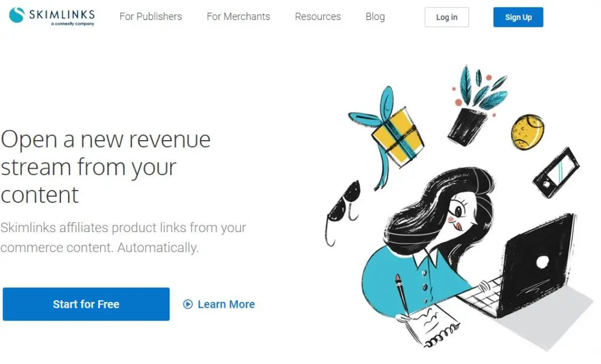Screen dimensions: 601x364
Task: Click the Skimlinks wordmark text
Action: [62, 15]
